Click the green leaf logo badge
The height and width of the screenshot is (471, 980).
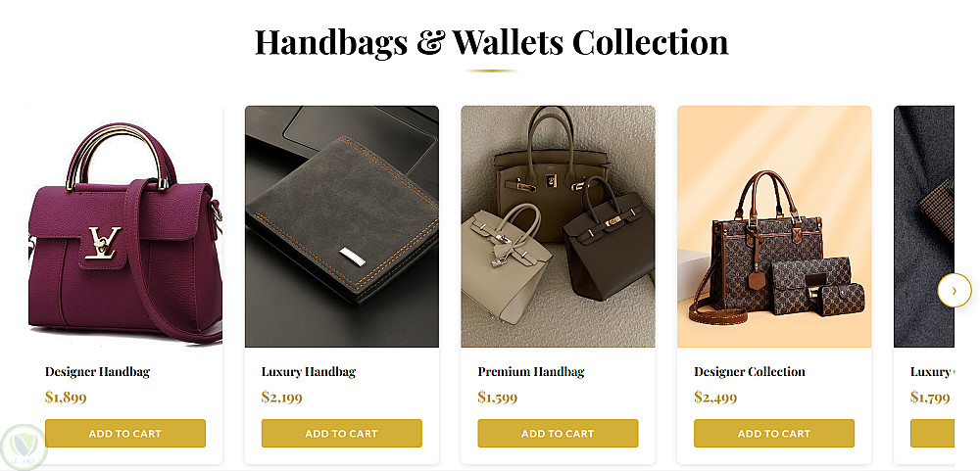pyautogui.click(x=24, y=447)
